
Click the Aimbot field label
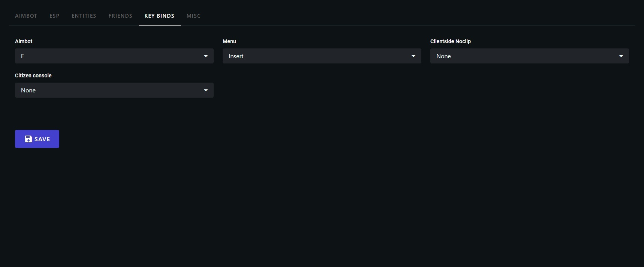coord(24,41)
